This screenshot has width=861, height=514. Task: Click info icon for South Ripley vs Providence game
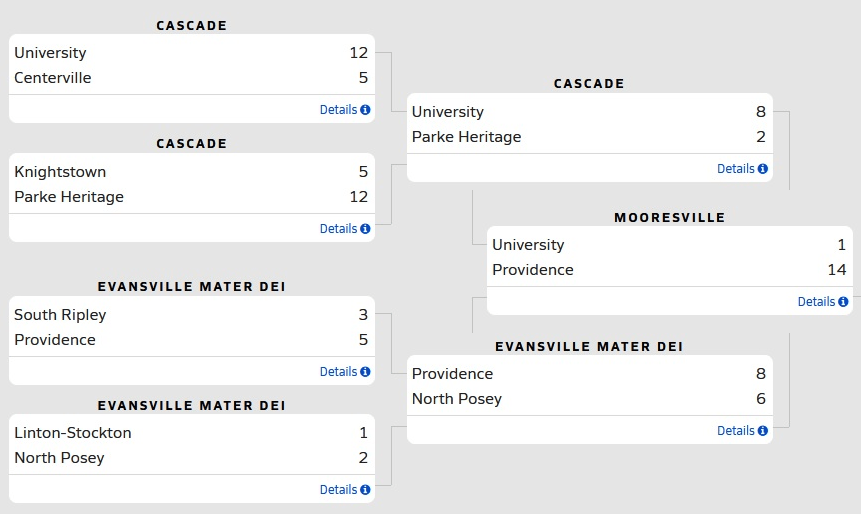click(x=365, y=372)
